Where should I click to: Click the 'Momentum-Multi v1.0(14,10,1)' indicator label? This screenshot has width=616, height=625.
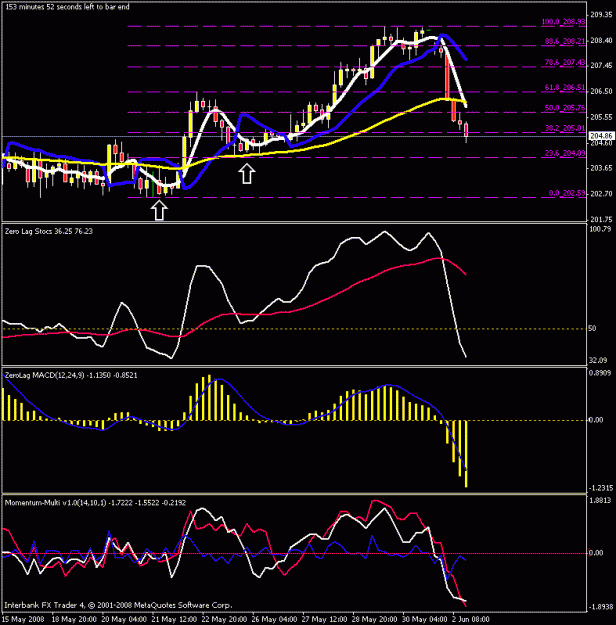[55, 503]
